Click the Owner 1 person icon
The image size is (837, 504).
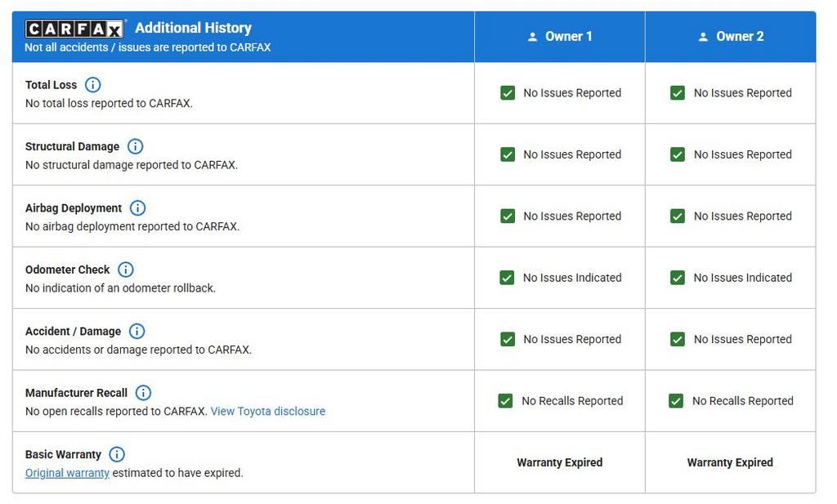(533, 37)
